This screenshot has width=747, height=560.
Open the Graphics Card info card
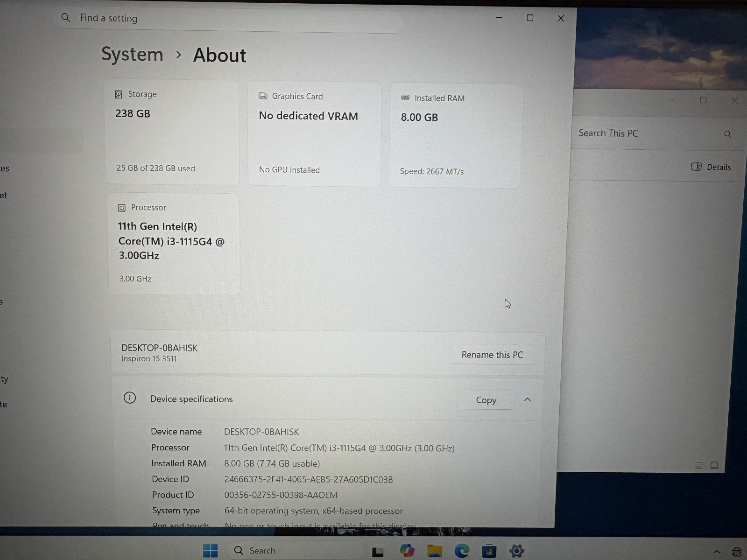(x=314, y=134)
